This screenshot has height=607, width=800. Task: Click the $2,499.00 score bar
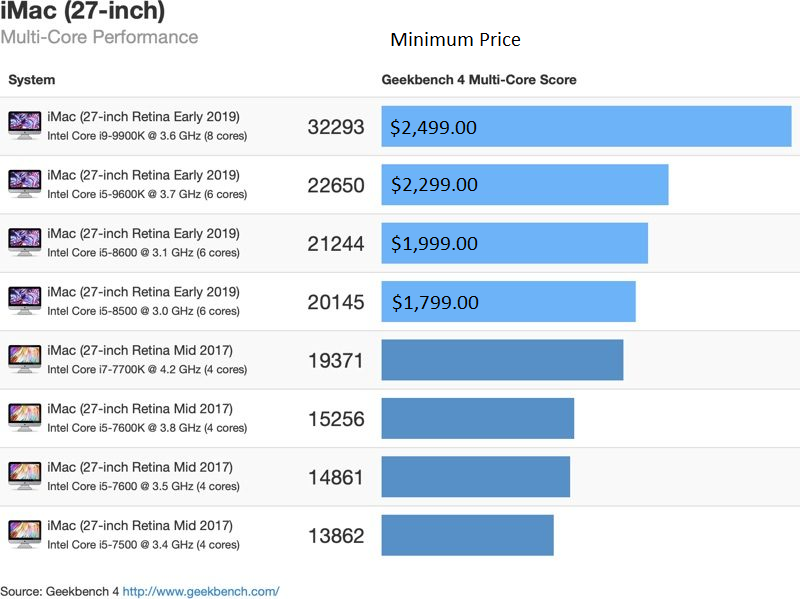(x=586, y=127)
